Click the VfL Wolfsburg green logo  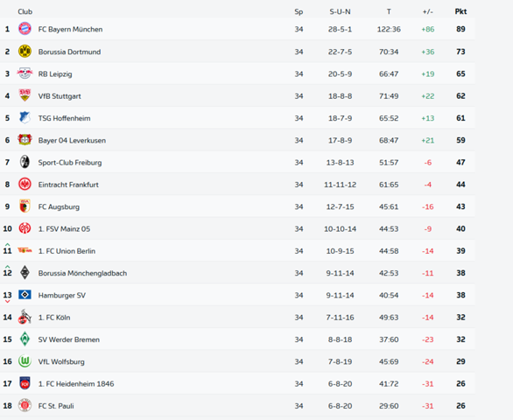[x=25, y=361]
